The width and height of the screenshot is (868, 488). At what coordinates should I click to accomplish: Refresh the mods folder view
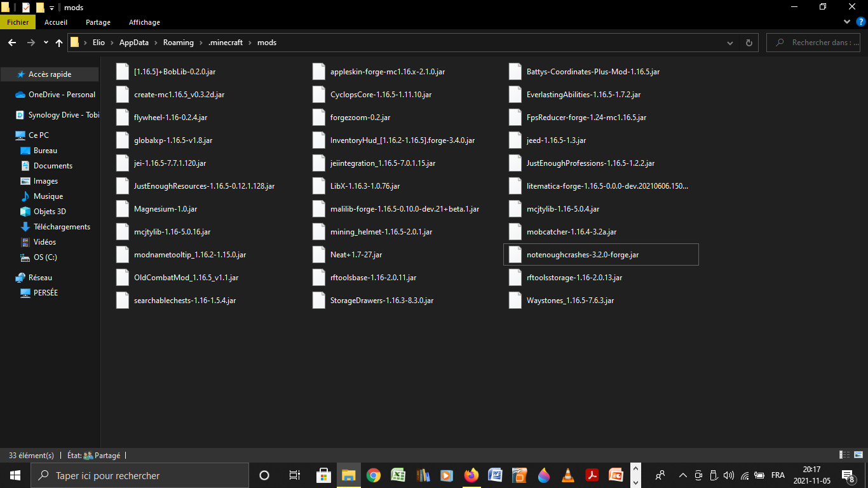coord(749,43)
